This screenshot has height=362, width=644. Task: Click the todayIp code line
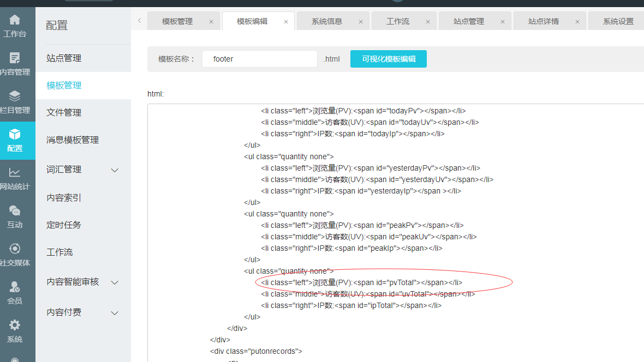pos(353,134)
